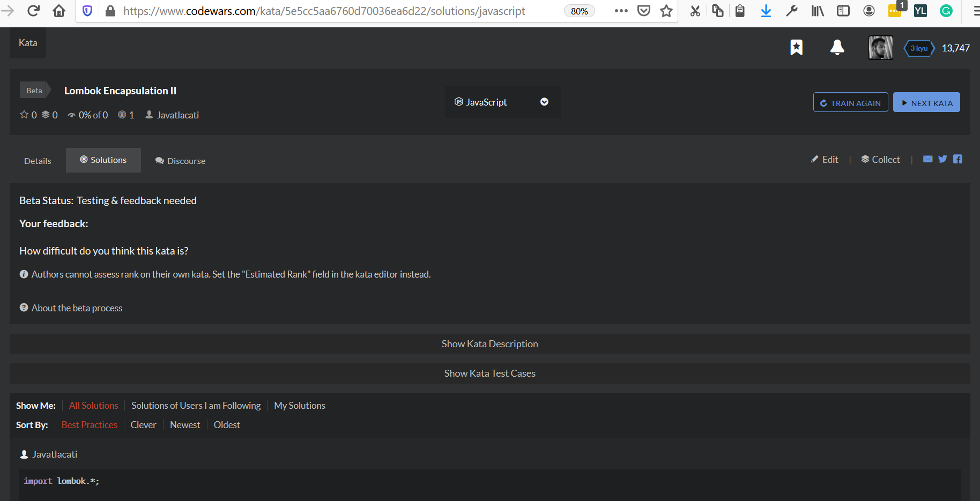
Task: Expand Show Kata Description
Action: pos(490,344)
